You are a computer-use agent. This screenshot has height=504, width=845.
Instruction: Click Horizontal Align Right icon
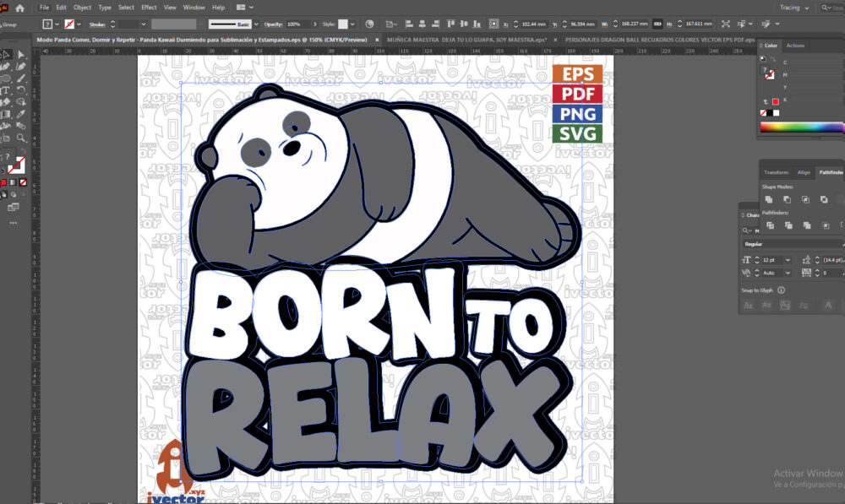[x=435, y=24]
